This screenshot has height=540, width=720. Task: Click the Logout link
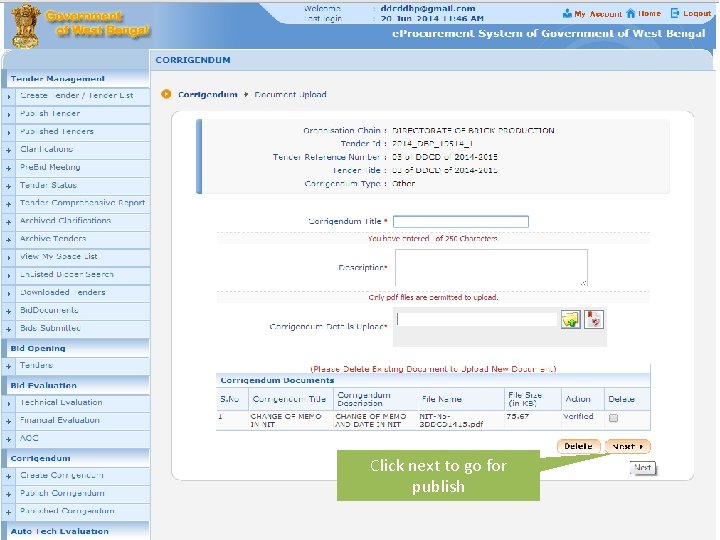(697, 14)
